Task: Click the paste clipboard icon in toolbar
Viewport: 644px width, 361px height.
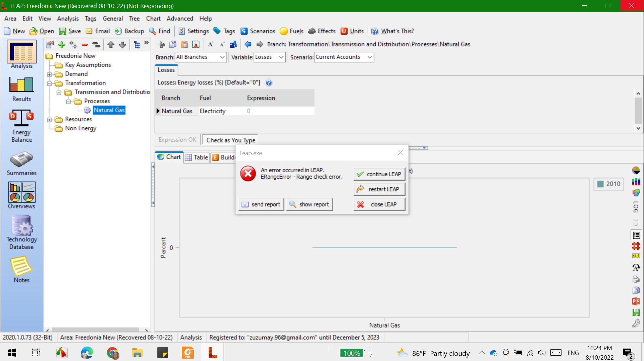Action: pyautogui.click(x=184, y=44)
